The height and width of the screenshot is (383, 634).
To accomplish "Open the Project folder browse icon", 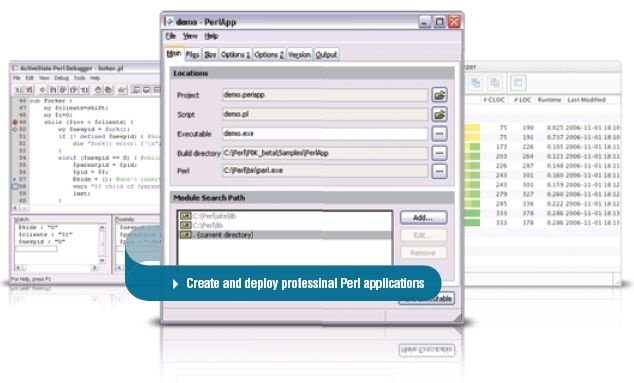I will point(440,95).
